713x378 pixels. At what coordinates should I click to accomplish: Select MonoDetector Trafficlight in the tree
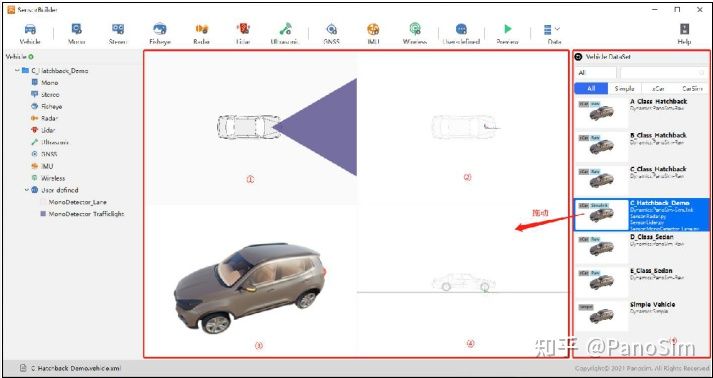coord(82,214)
